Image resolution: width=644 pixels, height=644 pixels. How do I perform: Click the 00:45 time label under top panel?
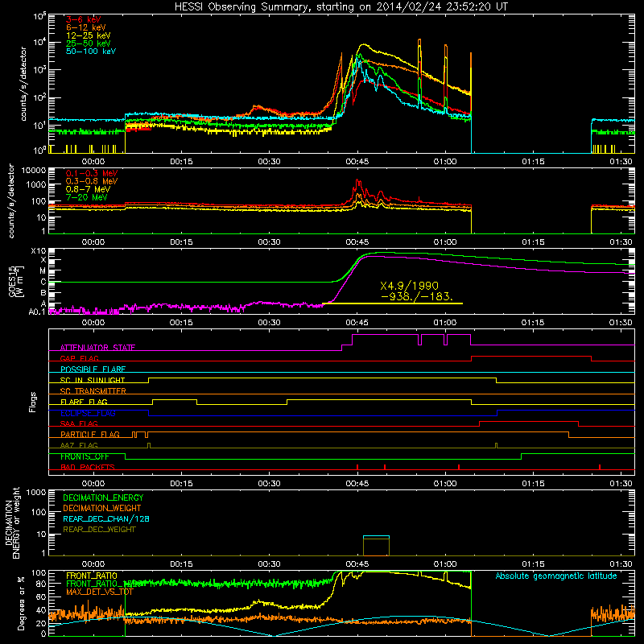(x=357, y=162)
